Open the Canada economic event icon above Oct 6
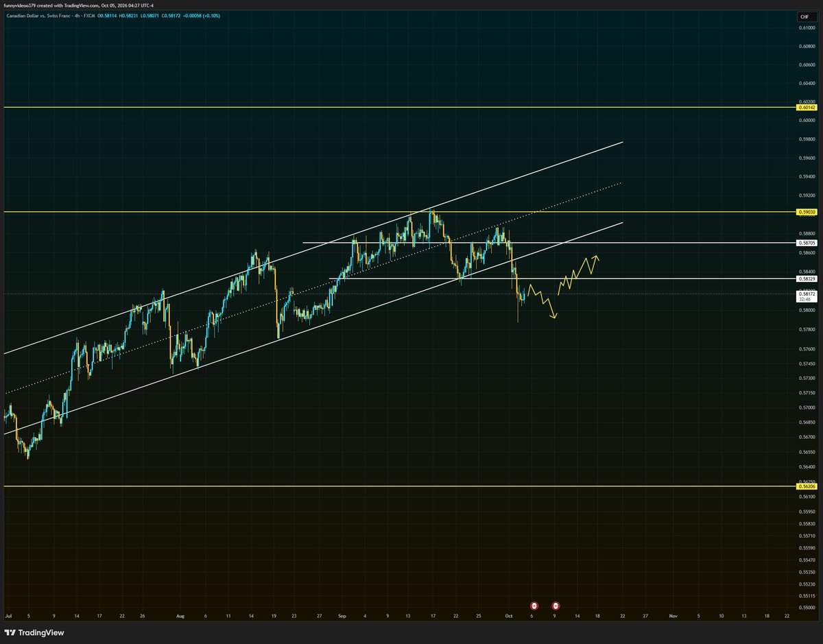This screenshot has height=644, width=823. 534,606
